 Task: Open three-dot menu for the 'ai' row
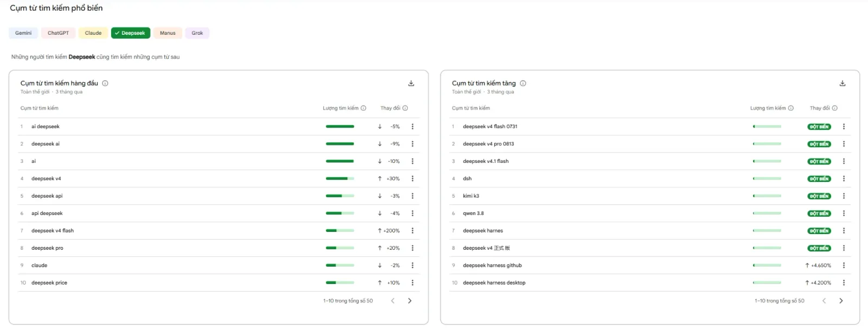pyautogui.click(x=412, y=161)
